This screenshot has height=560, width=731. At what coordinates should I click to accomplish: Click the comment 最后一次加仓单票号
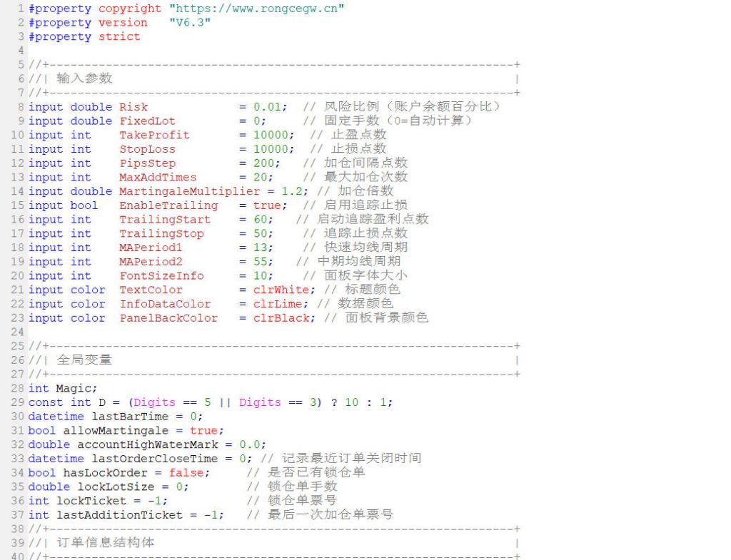(331, 514)
